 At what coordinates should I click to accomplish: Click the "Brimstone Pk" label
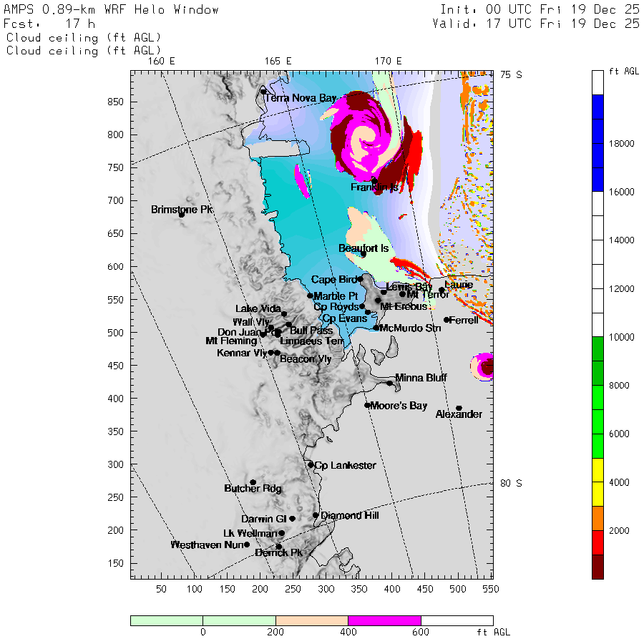click(x=182, y=210)
